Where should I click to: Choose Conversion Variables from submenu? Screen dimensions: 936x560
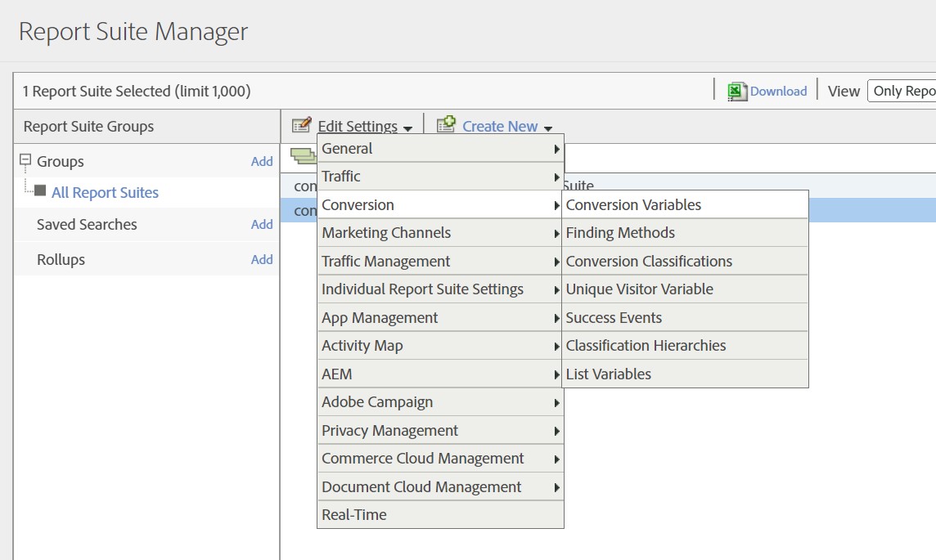[x=633, y=205]
